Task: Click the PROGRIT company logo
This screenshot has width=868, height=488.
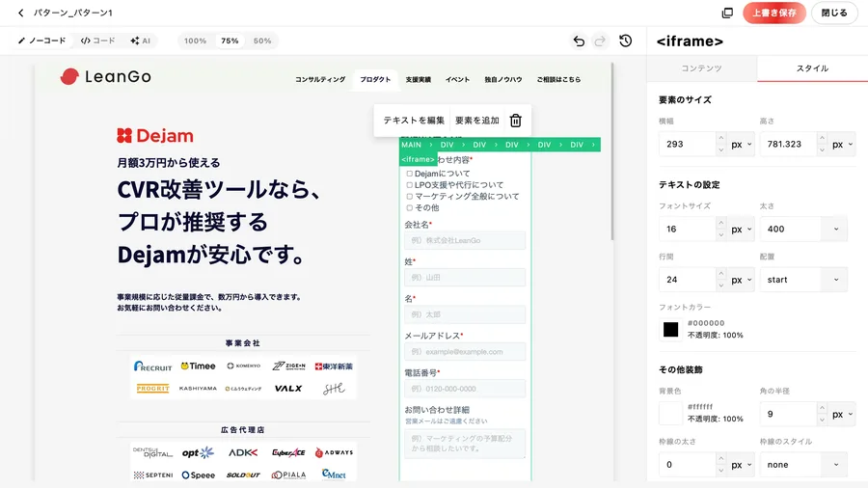Action: tap(152, 389)
